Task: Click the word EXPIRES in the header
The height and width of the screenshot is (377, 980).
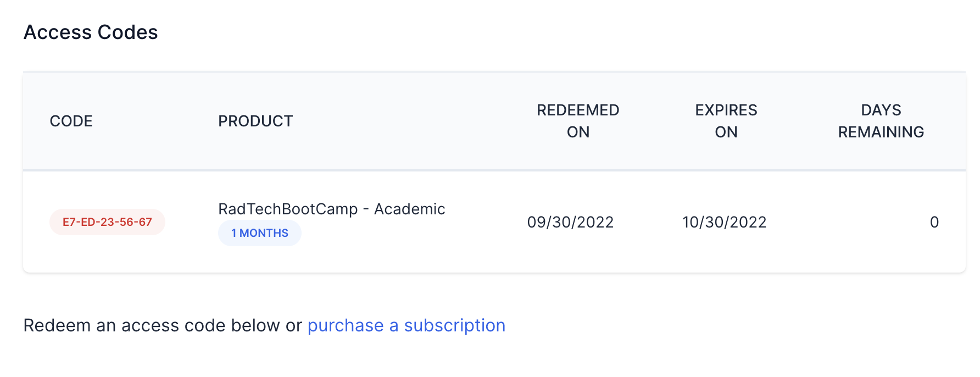Action: [x=726, y=110]
